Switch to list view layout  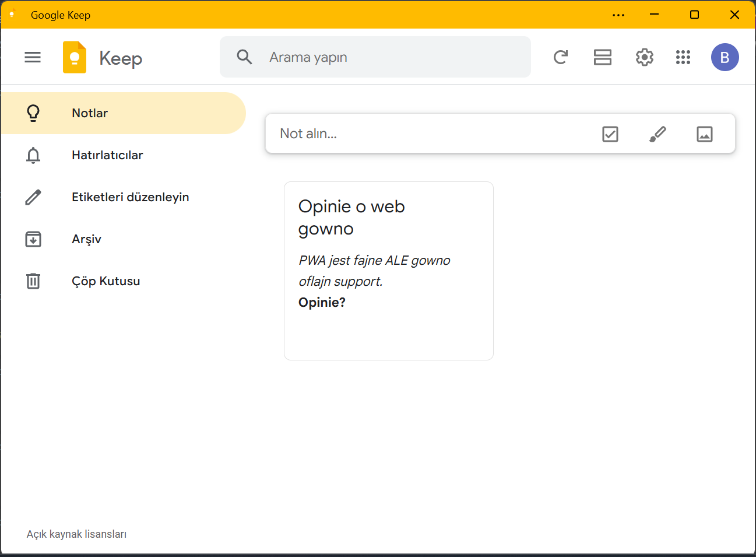pyautogui.click(x=603, y=57)
